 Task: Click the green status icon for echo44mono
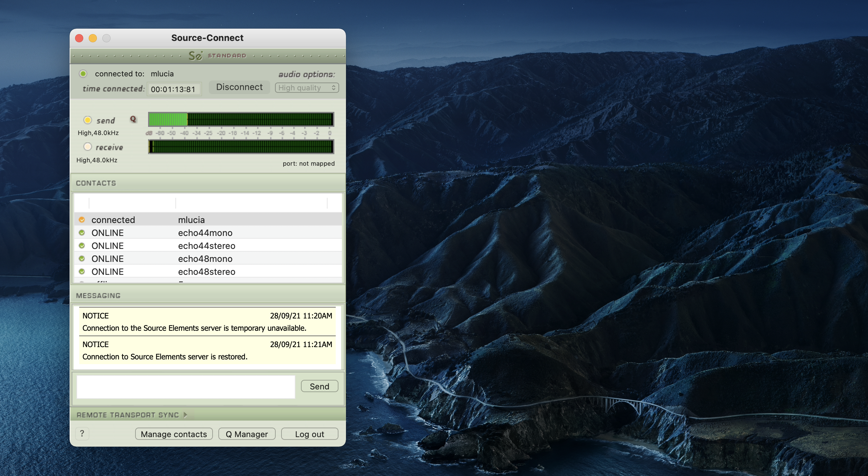[82, 233]
